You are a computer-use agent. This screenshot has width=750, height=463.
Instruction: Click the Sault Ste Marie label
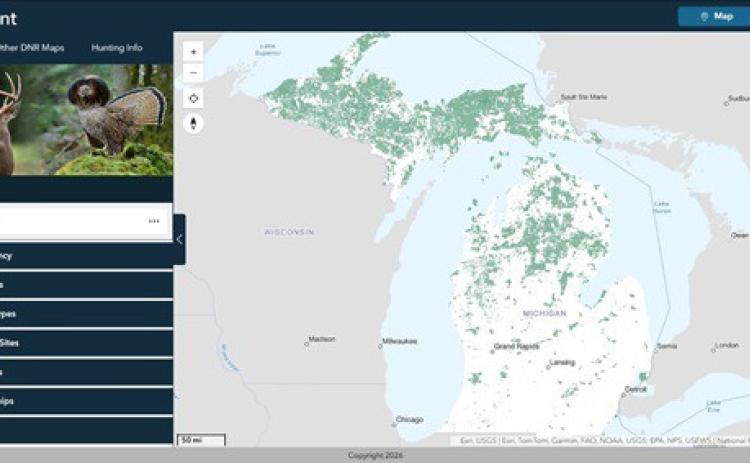point(584,97)
